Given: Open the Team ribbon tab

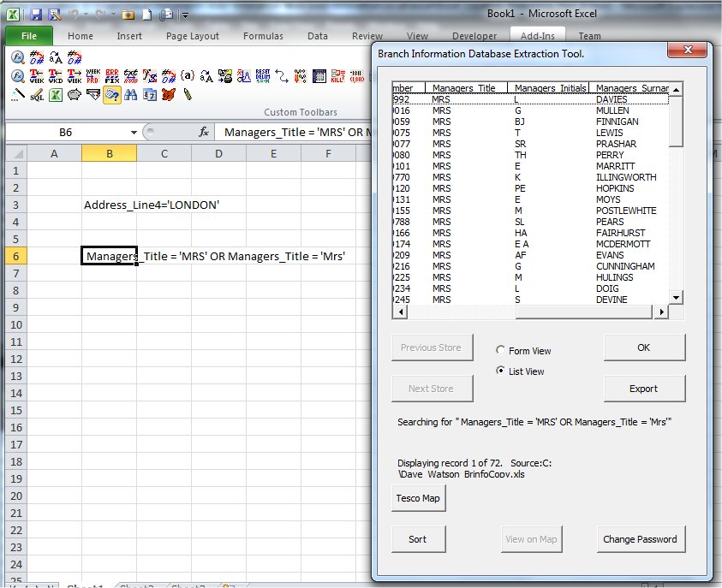Looking at the screenshot, I should (589, 36).
